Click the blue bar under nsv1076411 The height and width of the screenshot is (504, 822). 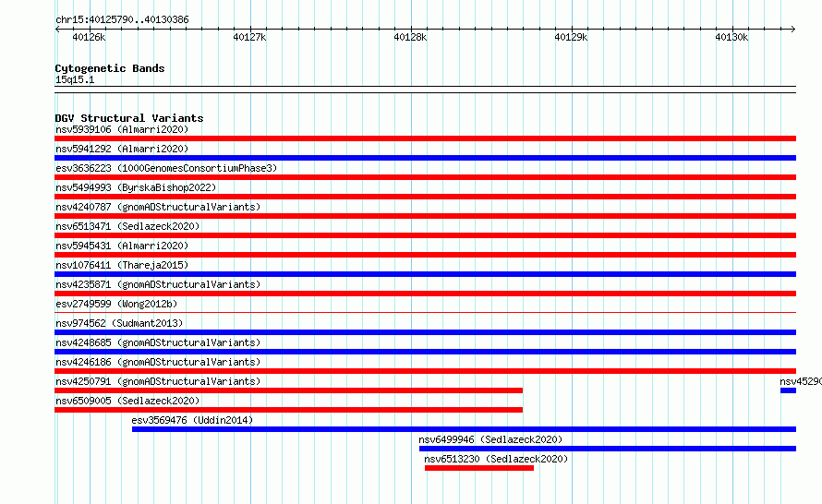[425, 274]
